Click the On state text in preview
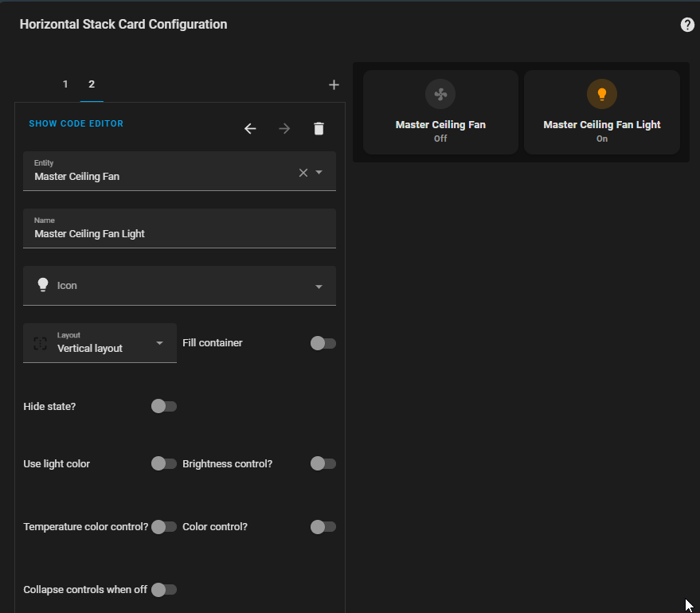Image resolution: width=700 pixels, height=613 pixels. click(x=602, y=139)
